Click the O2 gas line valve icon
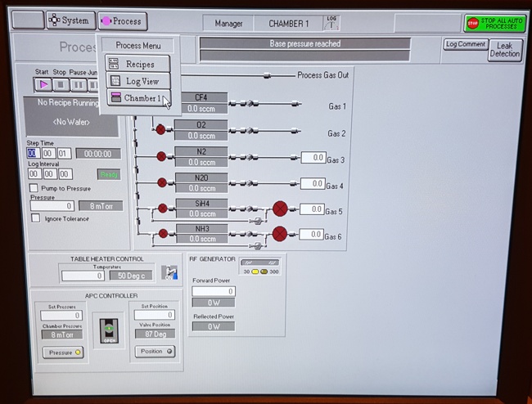Screen dimensions: 532x404 161,129
